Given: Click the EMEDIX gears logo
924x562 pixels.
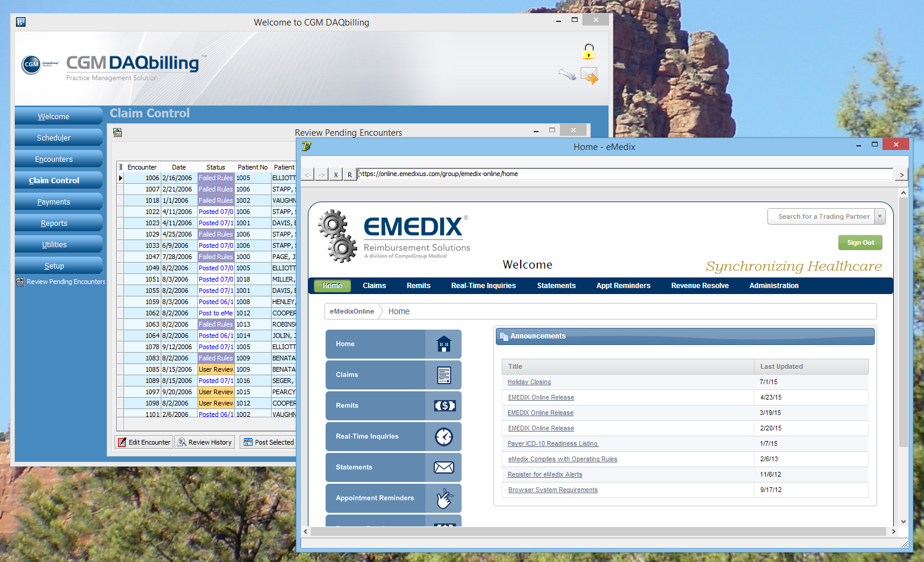Looking at the screenshot, I should 337,236.
